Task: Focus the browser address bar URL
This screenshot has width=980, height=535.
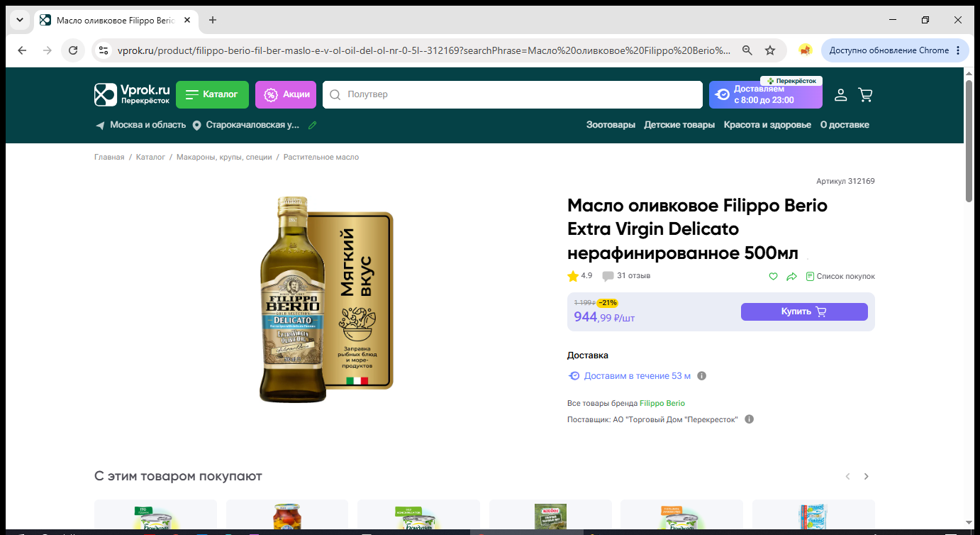Action: coord(424,50)
